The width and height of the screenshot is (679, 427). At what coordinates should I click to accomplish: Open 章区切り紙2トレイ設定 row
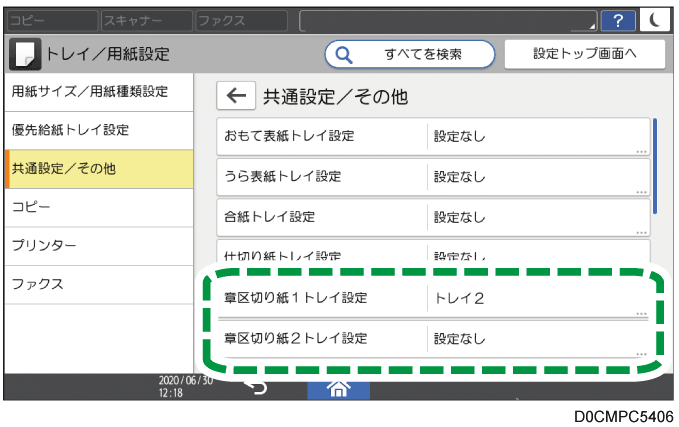click(433, 339)
